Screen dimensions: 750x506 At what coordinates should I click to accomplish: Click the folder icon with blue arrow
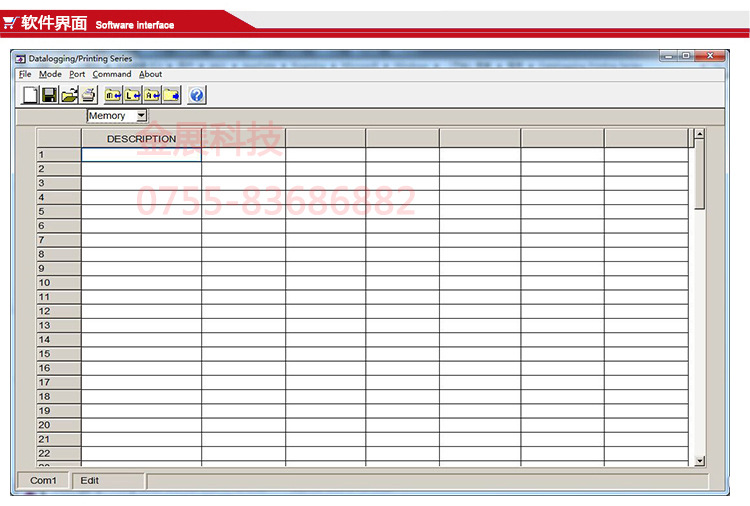(171, 95)
